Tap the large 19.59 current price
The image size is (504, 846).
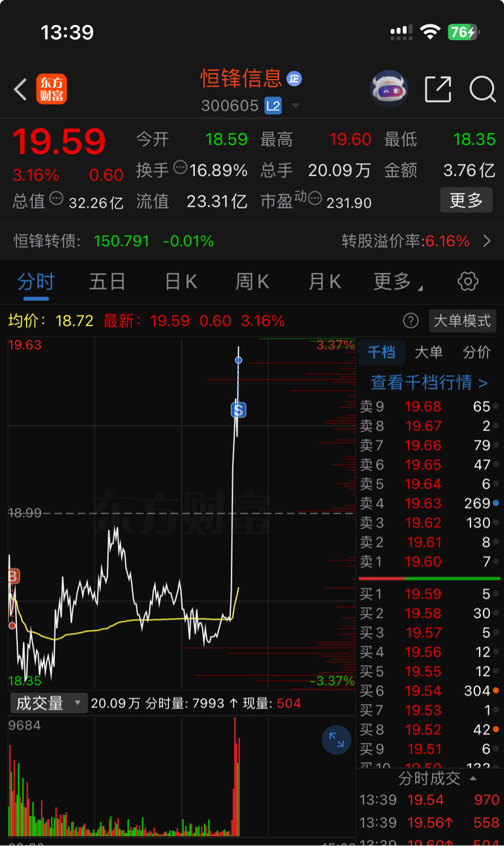(x=59, y=142)
